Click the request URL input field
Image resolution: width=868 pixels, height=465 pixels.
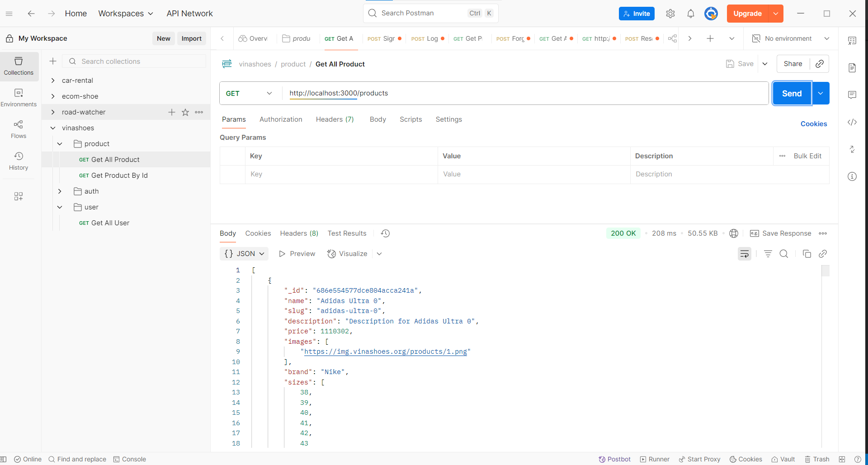click(x=524, y=93)
